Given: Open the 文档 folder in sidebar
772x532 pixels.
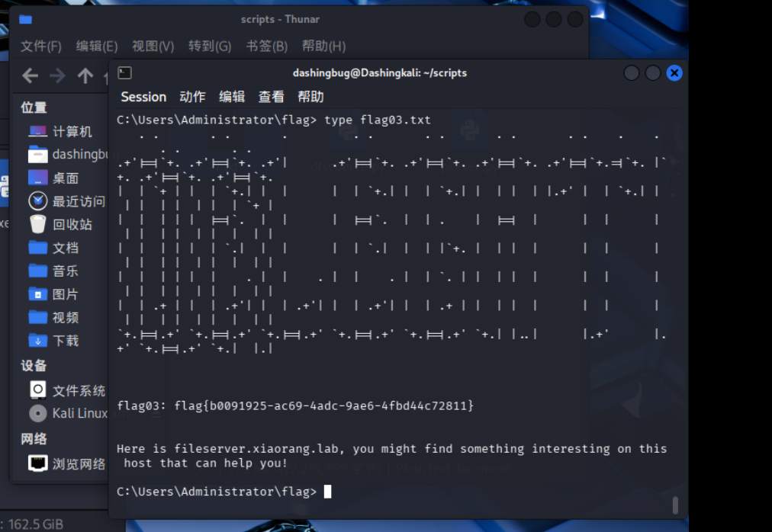Looking at the screenshot, I should (x=65, y=248).
